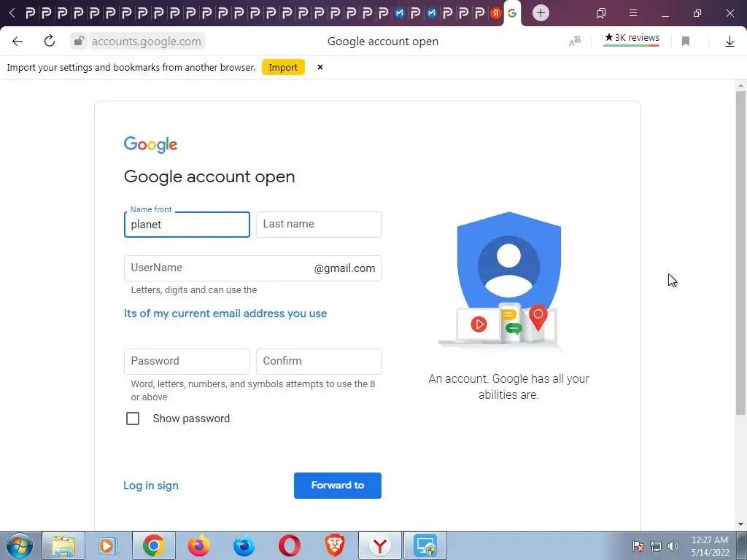747x560 pixels.
Task: Click the current email address link
Action: click(225, 314)
